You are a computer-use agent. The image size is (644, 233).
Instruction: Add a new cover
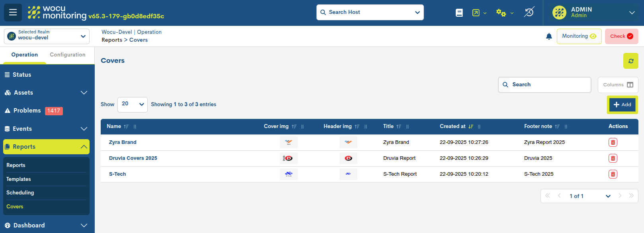pyautogui.click(x=622, y=105)
